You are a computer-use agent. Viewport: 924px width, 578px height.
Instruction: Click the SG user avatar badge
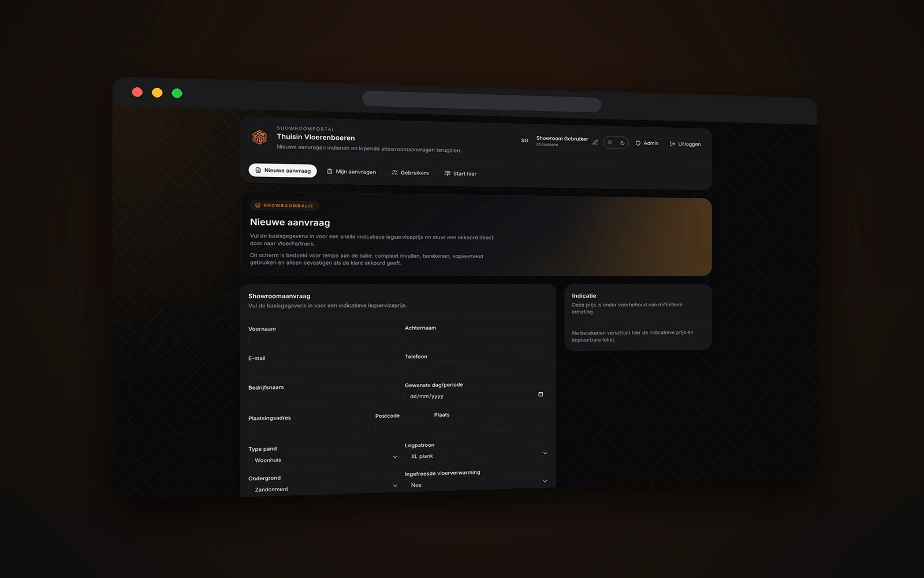tap(524, 140)
